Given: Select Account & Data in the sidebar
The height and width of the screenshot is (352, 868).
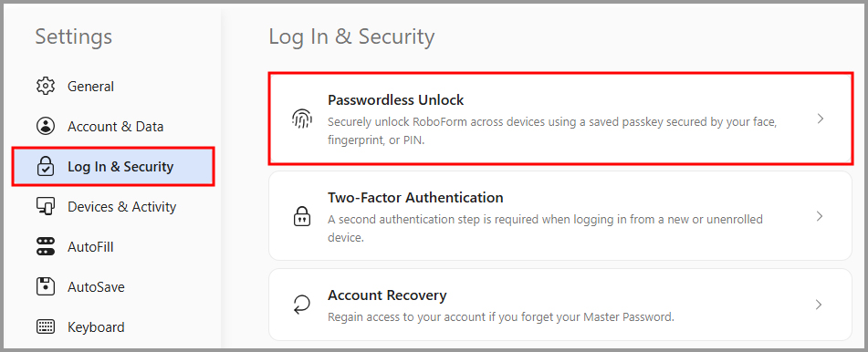Looking at the screenshot, I should (116, 126).
